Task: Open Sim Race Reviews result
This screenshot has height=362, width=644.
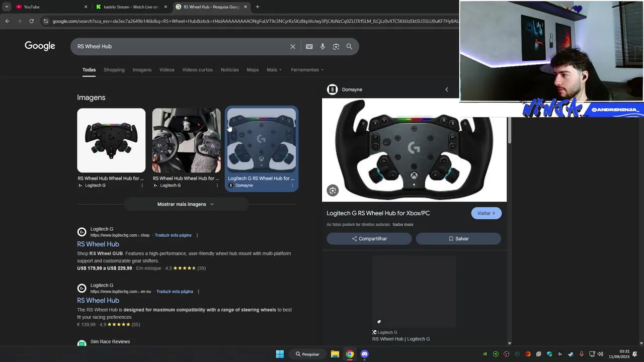Action: tap(110, 342)
